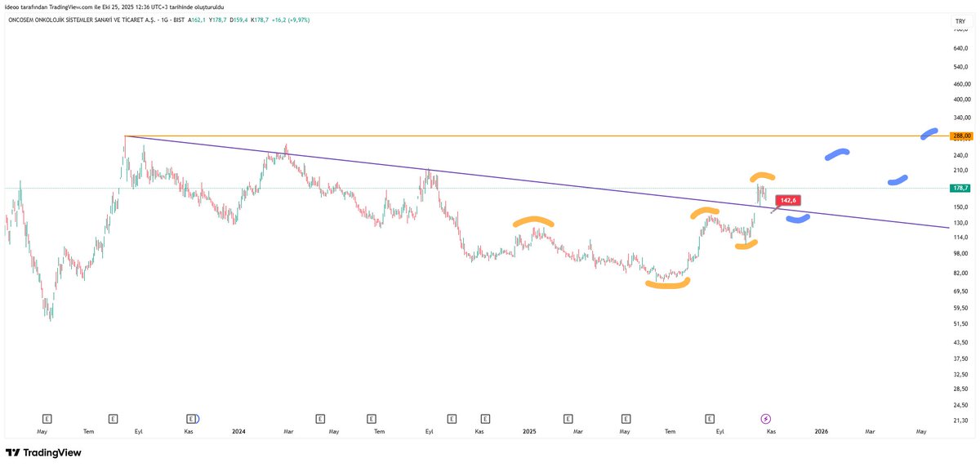Click the 24,50 price axis label
Screen dimensions: 980x467
pyautogui.click(x=960, y=405)
